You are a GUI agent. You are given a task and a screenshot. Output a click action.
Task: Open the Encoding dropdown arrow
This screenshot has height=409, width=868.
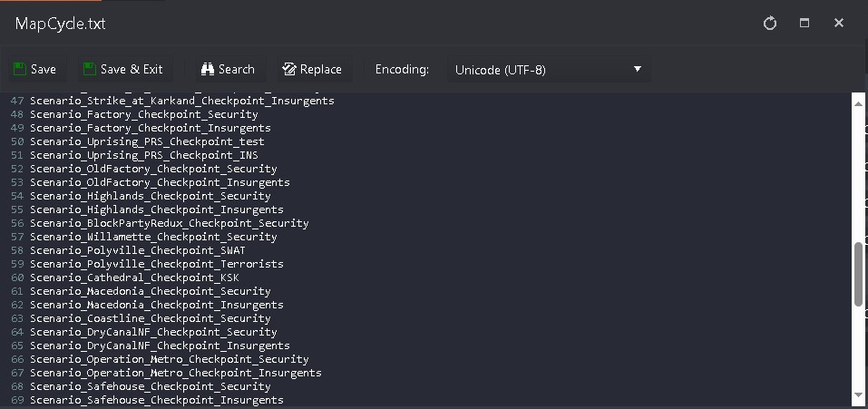coord(637,69)
